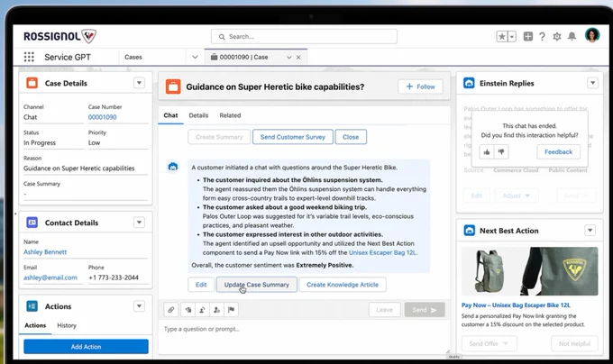Open case number 00001090 link
Viewport: 613px width, 364px height.
coord(103,117)
